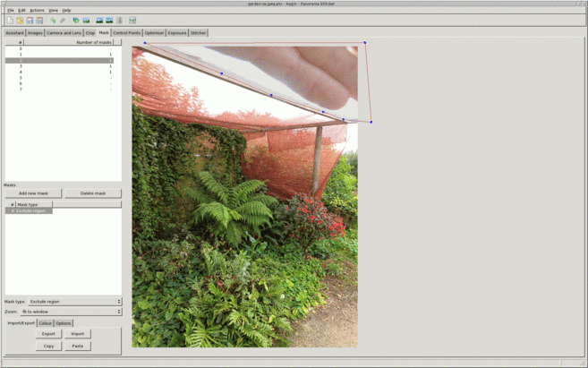588x368 pixels.
Task: Select image row 3 in list
Action: click(59, 66)
